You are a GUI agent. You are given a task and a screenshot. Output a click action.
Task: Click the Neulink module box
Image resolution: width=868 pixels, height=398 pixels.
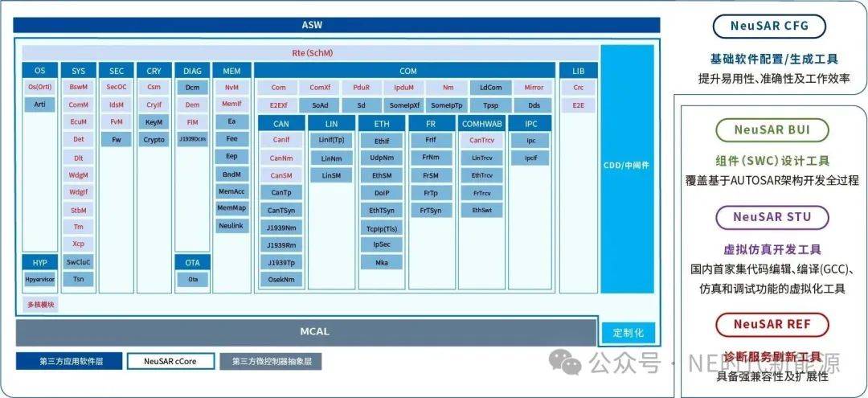[x=232, y=225]
